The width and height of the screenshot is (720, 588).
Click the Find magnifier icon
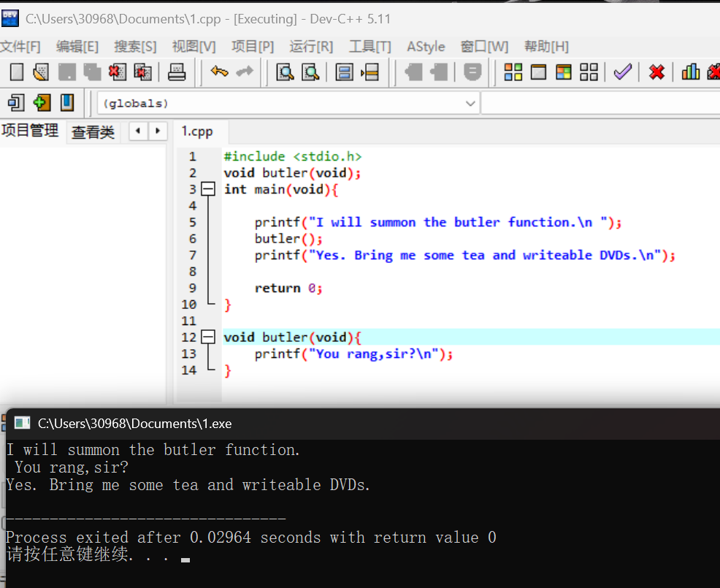click(x=286, y=72)
